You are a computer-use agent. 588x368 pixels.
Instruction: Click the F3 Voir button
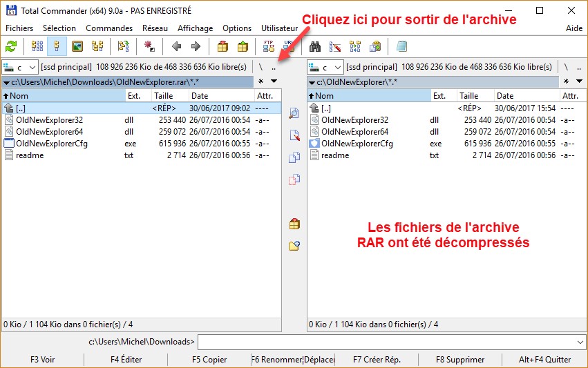pyautogui.click(x=42, y=360)
